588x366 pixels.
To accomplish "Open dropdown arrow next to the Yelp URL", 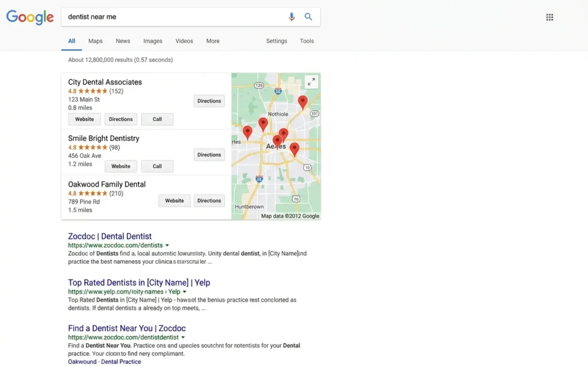I will pos(184,292).
